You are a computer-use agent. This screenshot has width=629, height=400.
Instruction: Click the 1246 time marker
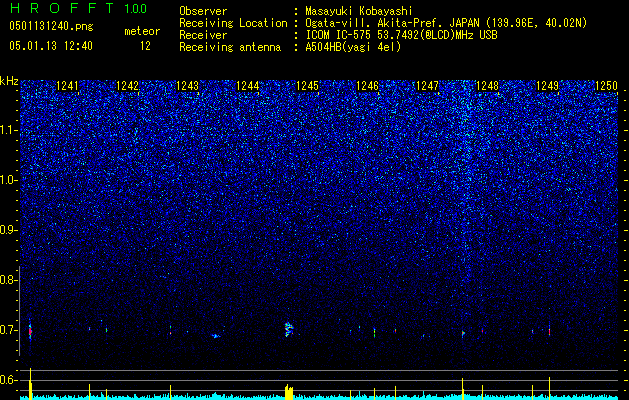(367, 86)
